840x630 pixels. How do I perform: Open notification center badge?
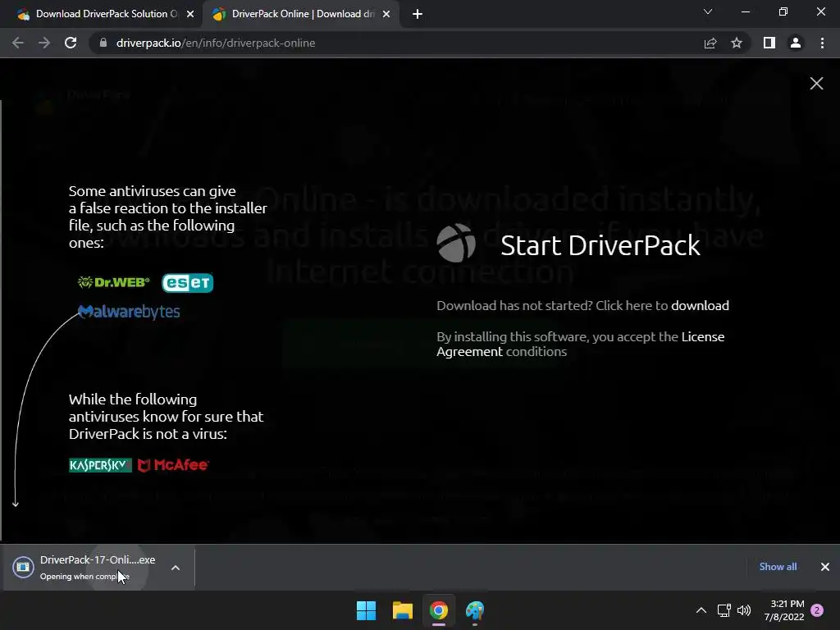click(817, 610)
